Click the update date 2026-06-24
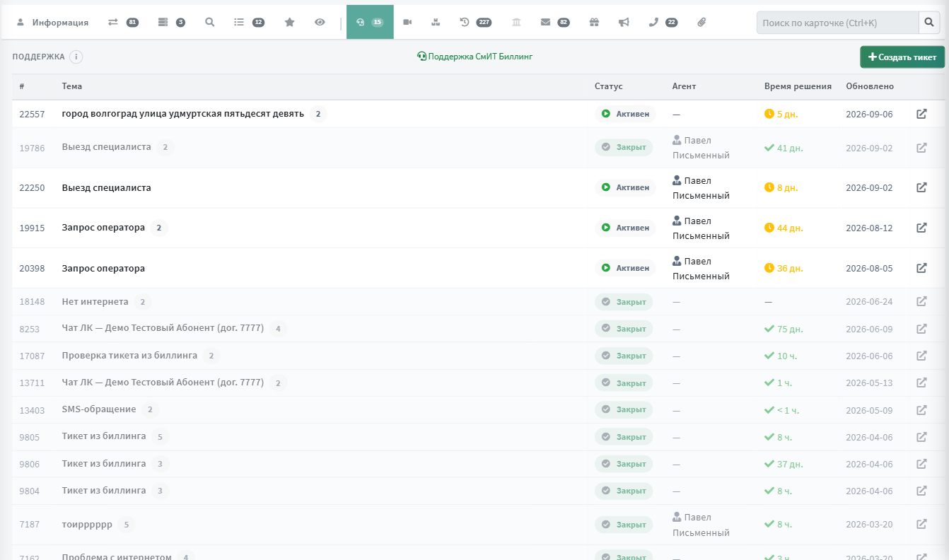The height and width of the screenshot is (560, 949). pos(869,302)
